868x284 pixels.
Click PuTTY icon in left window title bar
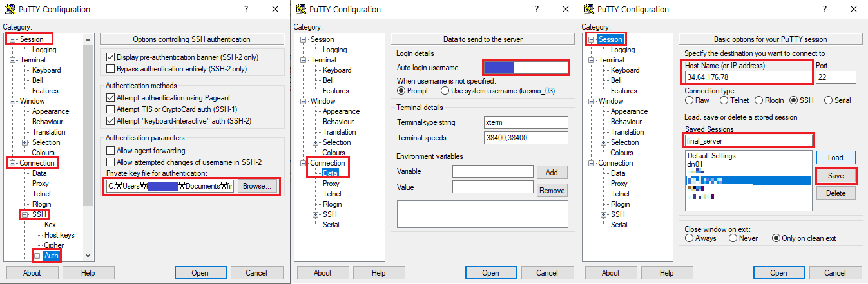pos(10,10)
